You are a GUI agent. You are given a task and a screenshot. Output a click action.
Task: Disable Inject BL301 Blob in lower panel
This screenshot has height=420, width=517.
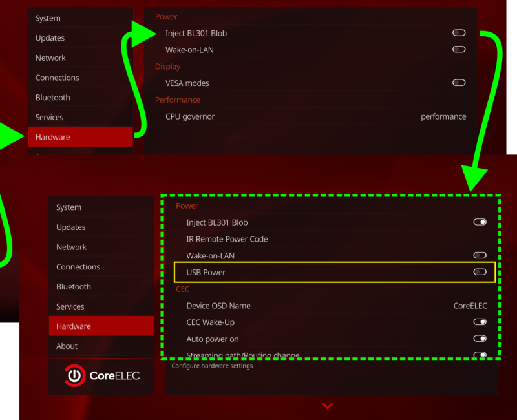[480, 222]
